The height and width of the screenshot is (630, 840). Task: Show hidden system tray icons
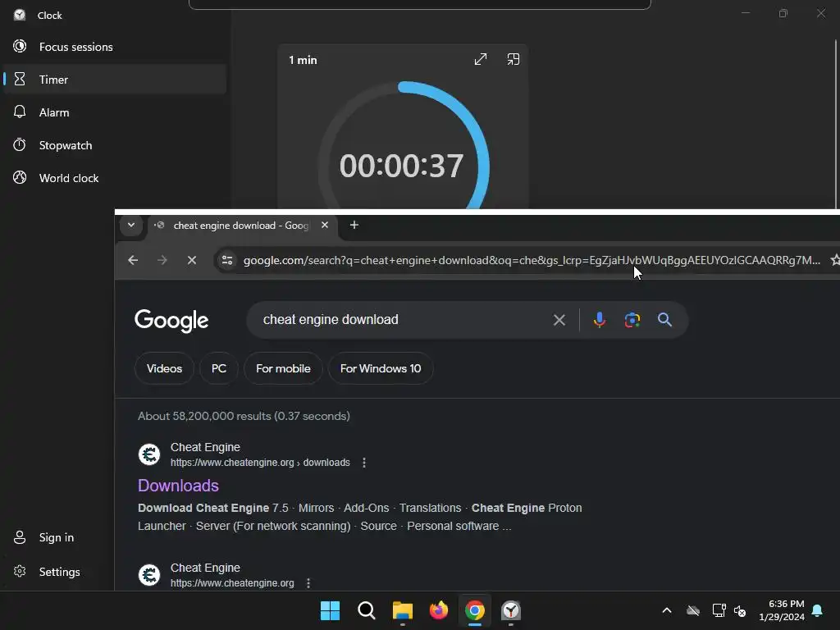tap(667, 610)
